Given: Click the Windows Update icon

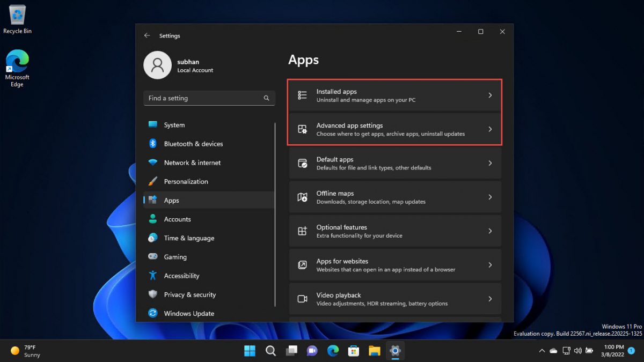Looking at the screenshot, I should tap(153, 313).
